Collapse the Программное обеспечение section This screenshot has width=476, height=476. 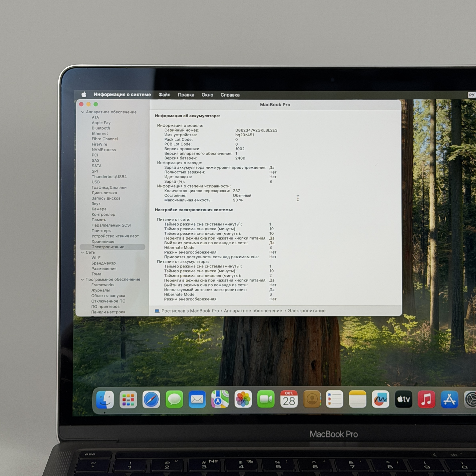pos(82,280)
